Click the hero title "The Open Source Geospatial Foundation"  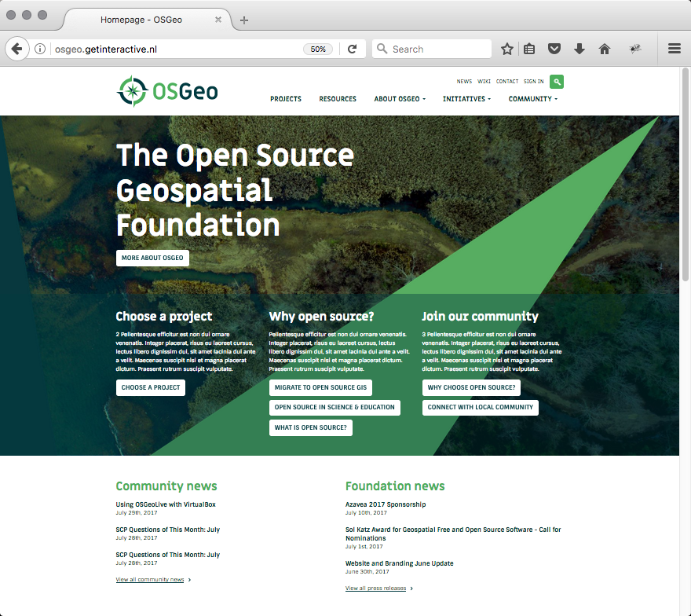click(236, 190)
